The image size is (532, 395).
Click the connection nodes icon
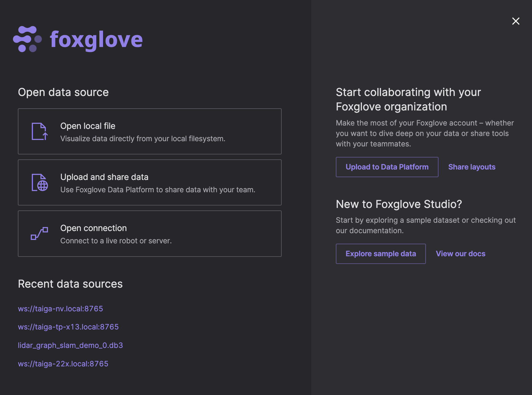[39, 233]
